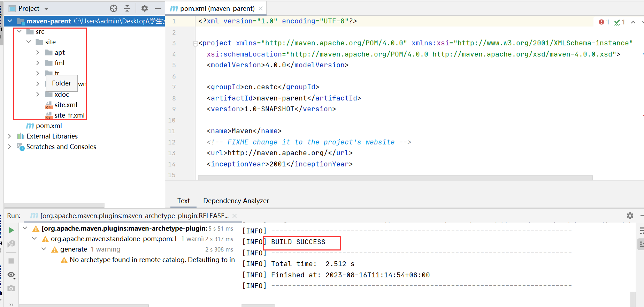Select the xdoc folder in tree
This screenshot has width=644, height=307.
pos(62,95)
